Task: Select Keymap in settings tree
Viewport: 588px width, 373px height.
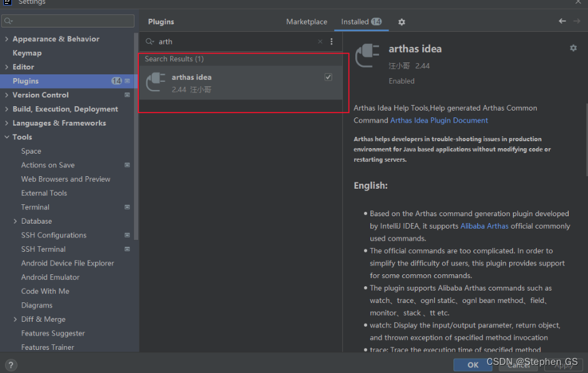Action: 27,53
